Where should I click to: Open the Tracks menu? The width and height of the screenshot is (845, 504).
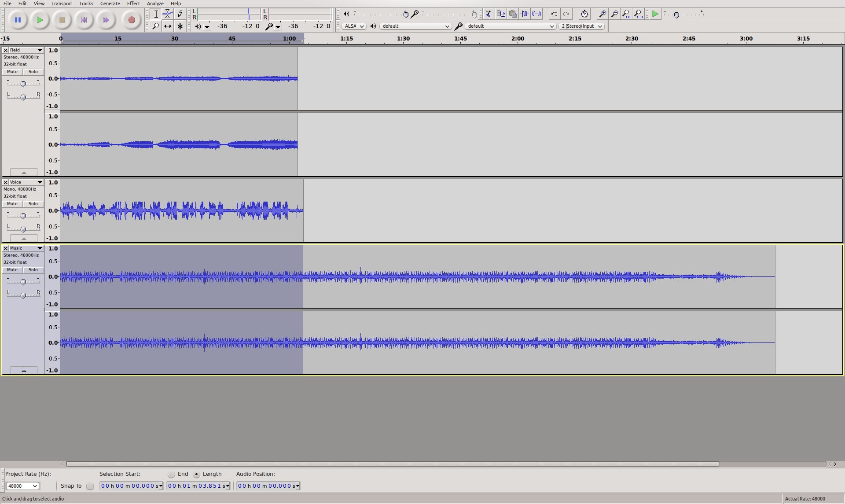point(86,4)
